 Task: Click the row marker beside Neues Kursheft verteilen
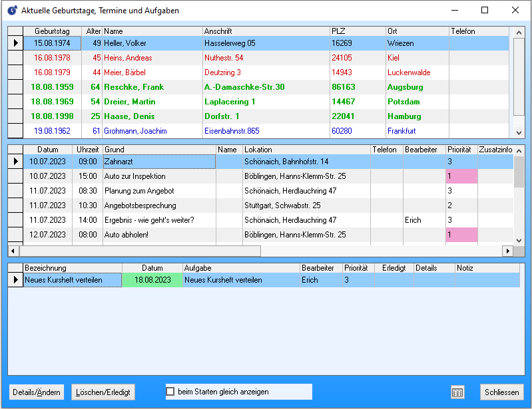click(x=15, y=281)
